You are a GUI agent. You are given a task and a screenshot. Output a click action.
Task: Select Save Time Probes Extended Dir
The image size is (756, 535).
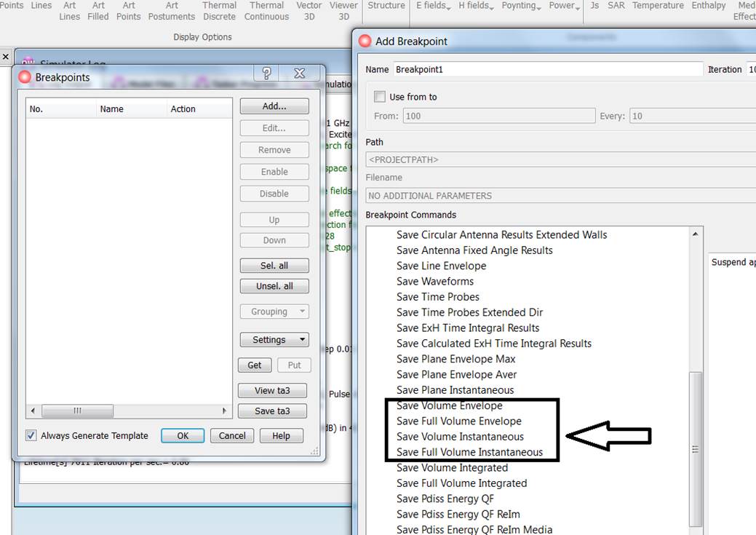[x=469, y=312]
